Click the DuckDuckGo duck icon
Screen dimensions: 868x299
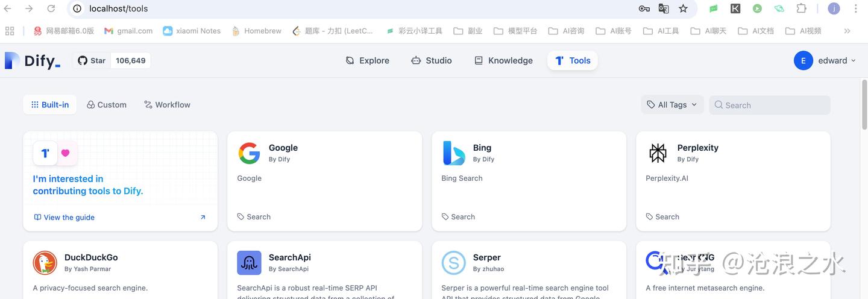tap(45, 263)
